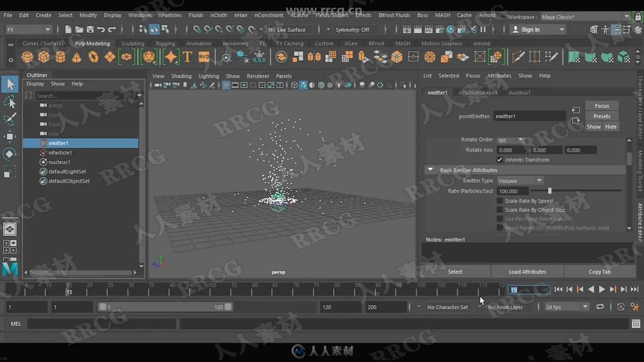Screen dimensions: 644x362
Task: Open the nParticles menu
Action: click(x=170, y=15)
